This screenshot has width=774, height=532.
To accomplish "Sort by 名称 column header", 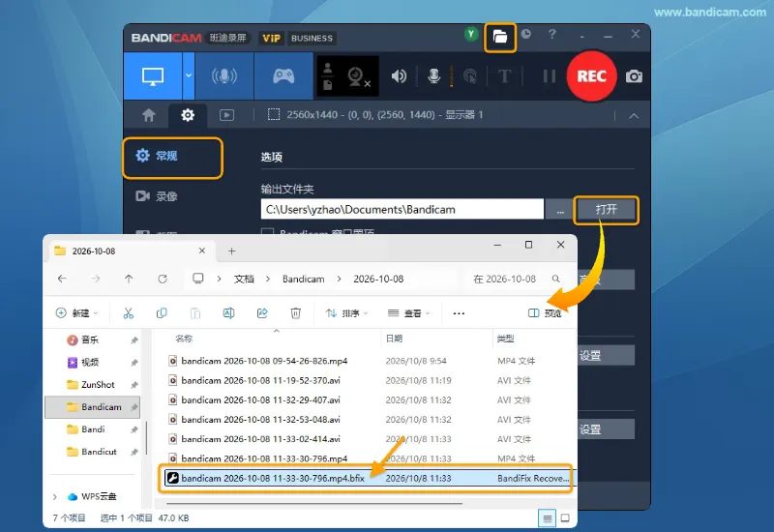I will click(x=184, y=339).
